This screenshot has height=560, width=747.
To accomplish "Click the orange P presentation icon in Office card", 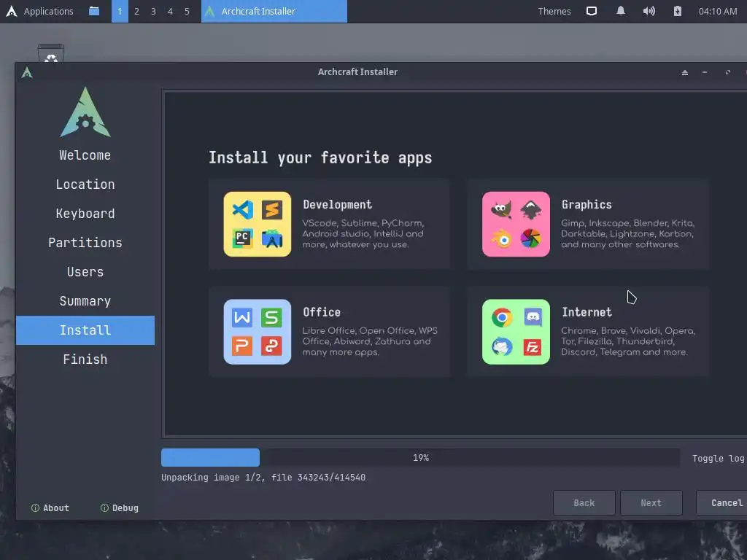I will (x=242, y=346).
